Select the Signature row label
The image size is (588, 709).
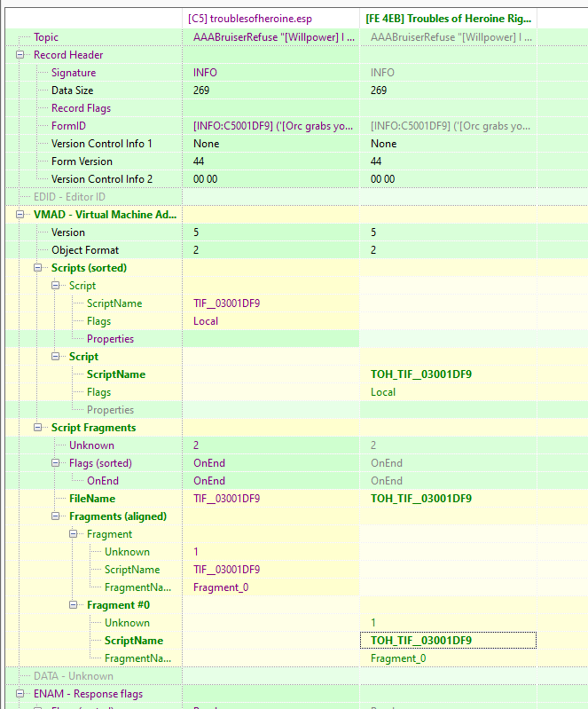74,73
